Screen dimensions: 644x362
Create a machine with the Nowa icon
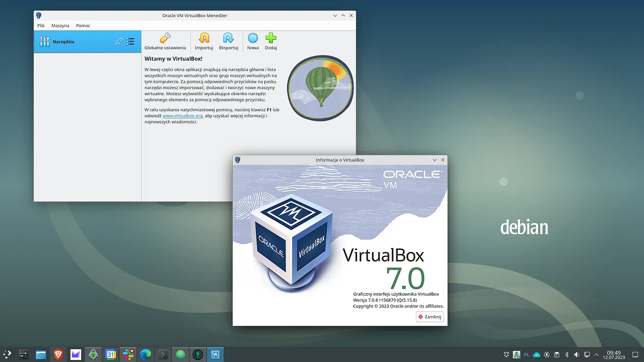pyautogui.click(x=253, y=42)
